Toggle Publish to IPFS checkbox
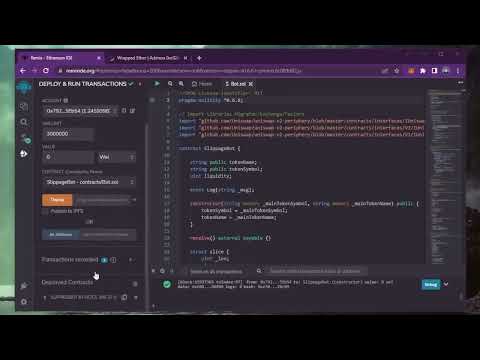The image size is (480, 360). pos(45,211)
